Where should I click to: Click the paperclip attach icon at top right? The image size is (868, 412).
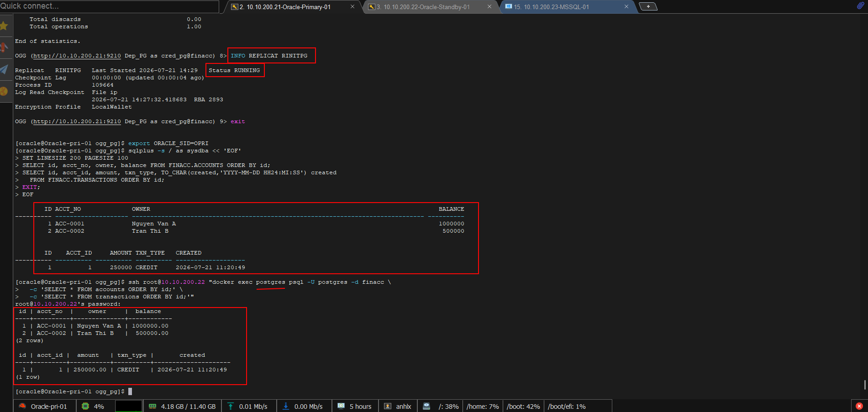tap(860, 6)
